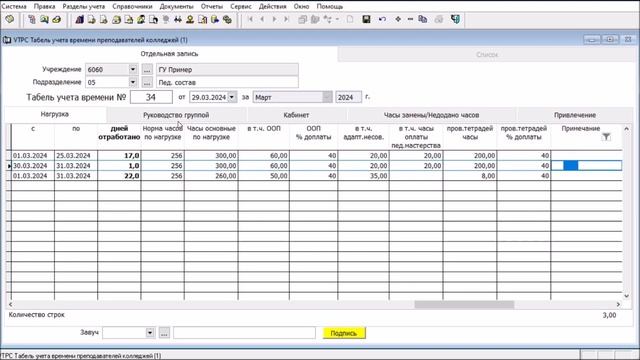
Task: Click the ГУ Пример institution name field
Action: (227, 69)
